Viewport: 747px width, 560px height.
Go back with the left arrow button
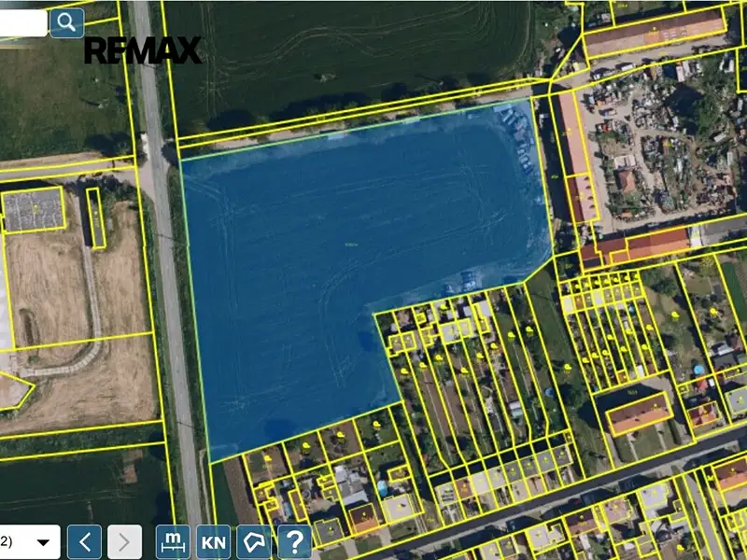point(84,542)
